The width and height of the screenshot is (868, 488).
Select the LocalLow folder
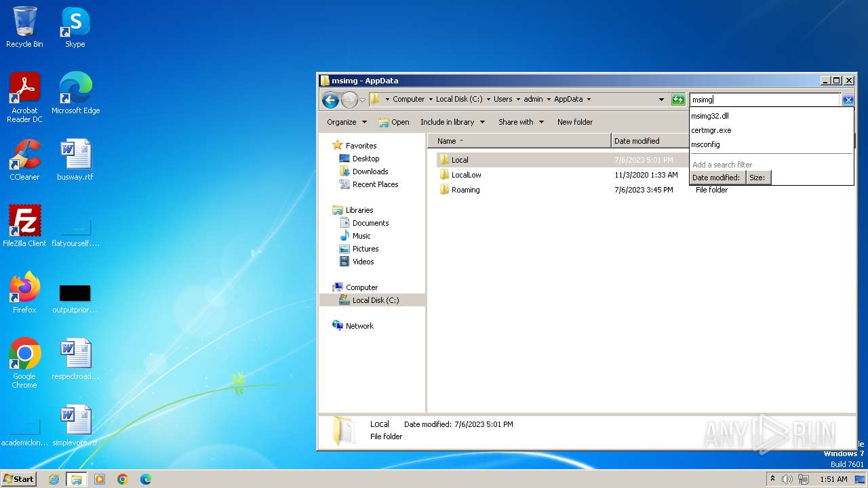tap(467, 175)
